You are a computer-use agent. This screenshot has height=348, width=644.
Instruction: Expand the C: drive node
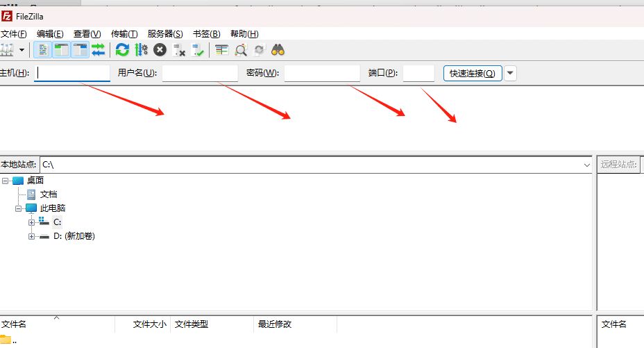(31, 222)
